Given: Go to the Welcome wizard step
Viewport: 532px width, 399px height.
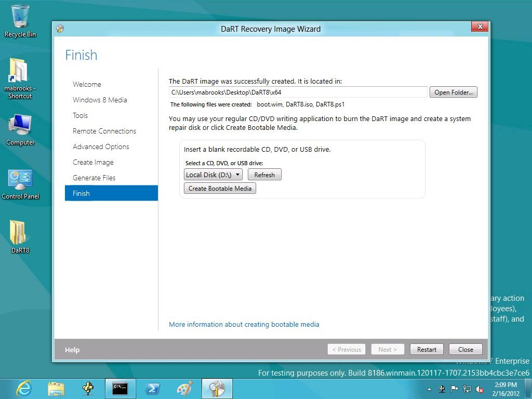Looking at the screenshot, I should [x=87, y=84].
